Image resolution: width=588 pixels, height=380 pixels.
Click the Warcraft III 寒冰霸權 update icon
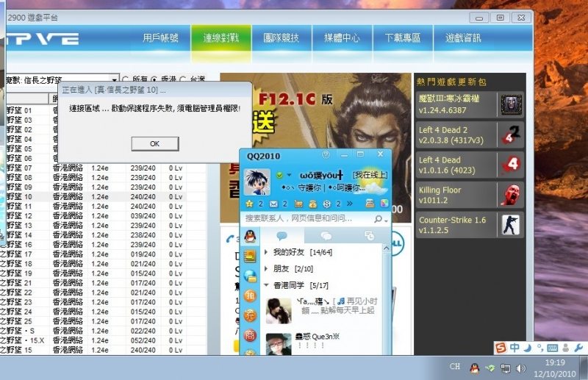[512, 104]
